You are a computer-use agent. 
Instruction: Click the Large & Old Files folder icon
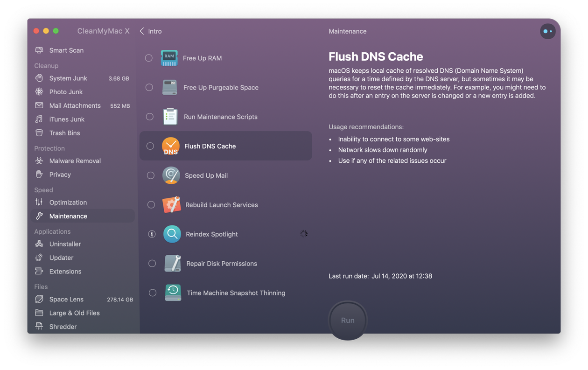pos(39,313)
